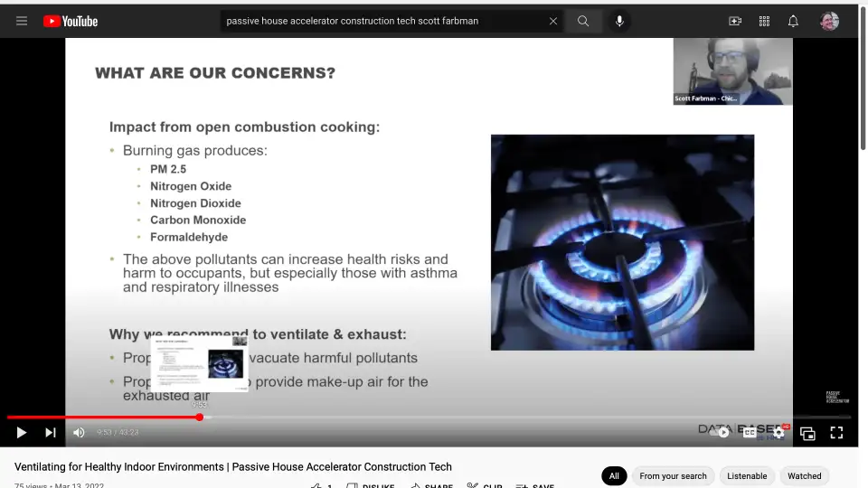The width and height of the screenshot is (868, 488).
Task: Enter full screen mode
Action: [x=836, y=433]
